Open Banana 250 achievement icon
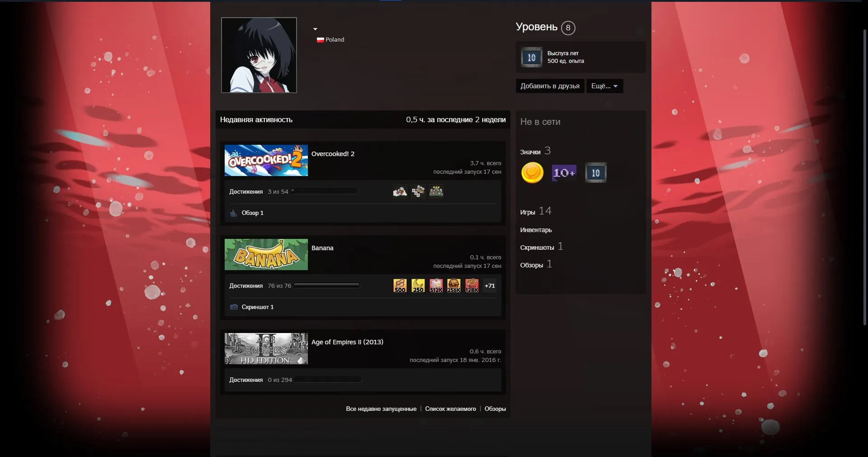The width and height of the screenshot is (868, 457). click(x=418, y=286)
